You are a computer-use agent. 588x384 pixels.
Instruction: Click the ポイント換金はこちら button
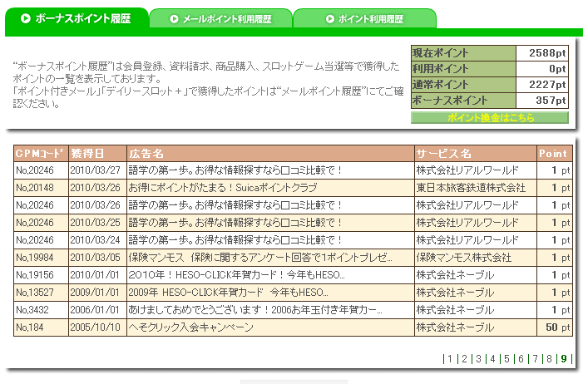(490, 118)
